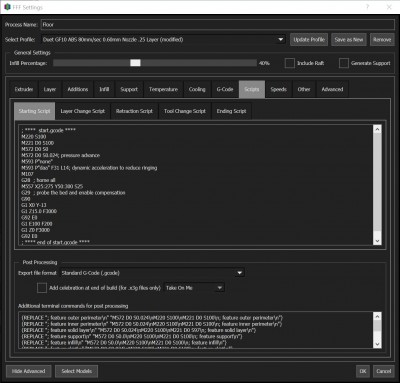Open the Speeds tab
The width and height of the screenshot is (400, 383).
click(x=278, y=89)
